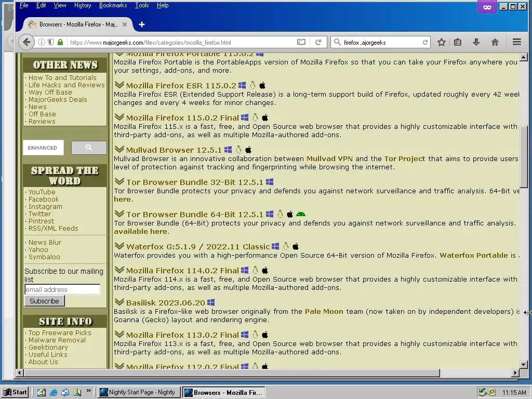The width and height of the screenshot is (532, 399).
Task: Open the Tor Project link
Action: [404, 158]
